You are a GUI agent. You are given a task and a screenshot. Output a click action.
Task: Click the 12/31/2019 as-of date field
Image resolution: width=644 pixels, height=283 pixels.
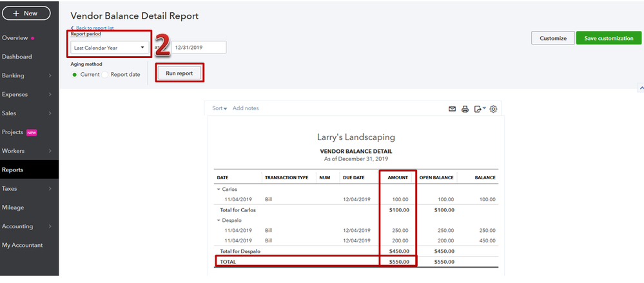(199, 48)
